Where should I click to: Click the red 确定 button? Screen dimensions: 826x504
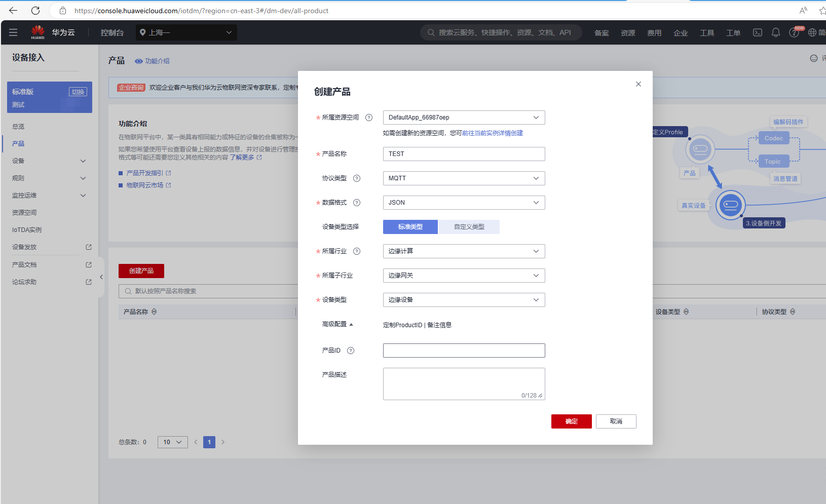pyautogui.click(x=571, y=421)
